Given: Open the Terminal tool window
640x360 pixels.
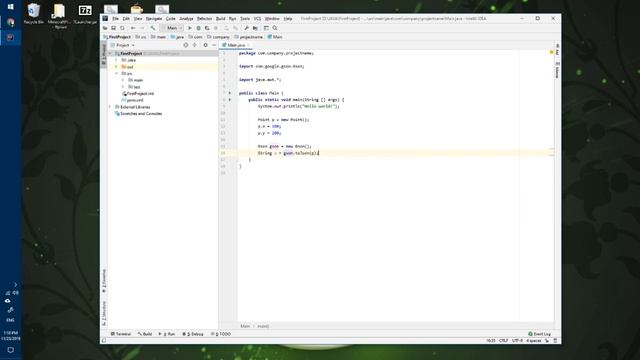Looking at the screenshot, I should pos(121,334).
